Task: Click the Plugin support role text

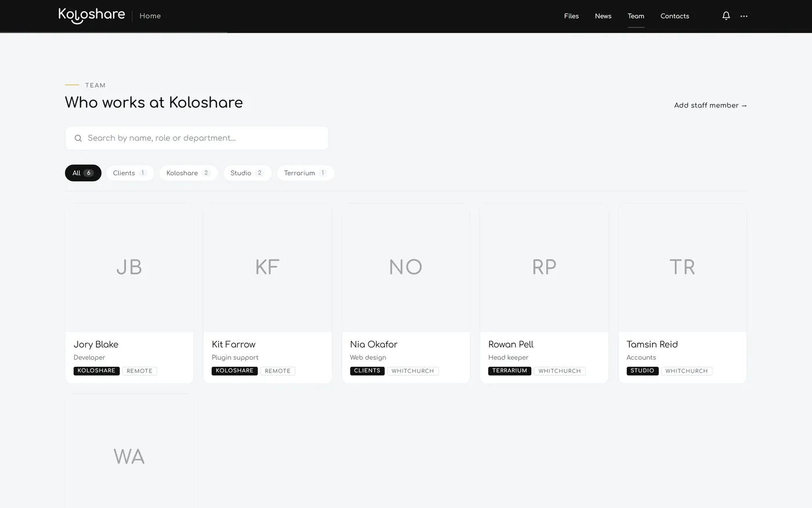Action: [235, 358]
